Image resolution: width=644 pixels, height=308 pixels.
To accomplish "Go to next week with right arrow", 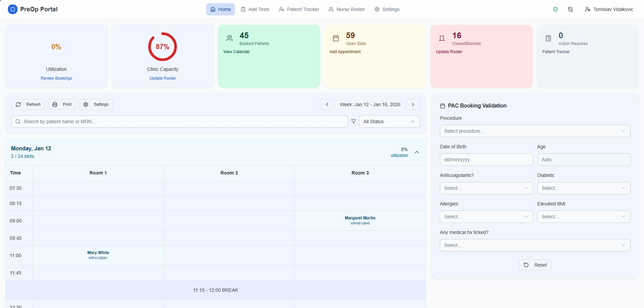I will [x=413, y=104].
